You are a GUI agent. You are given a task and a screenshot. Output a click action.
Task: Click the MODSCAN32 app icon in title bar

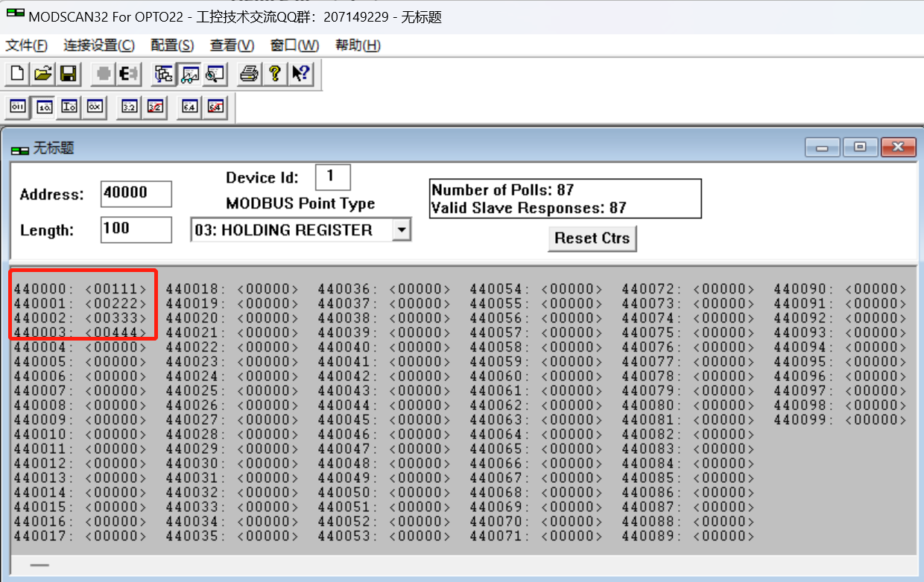tap(15, 15)
